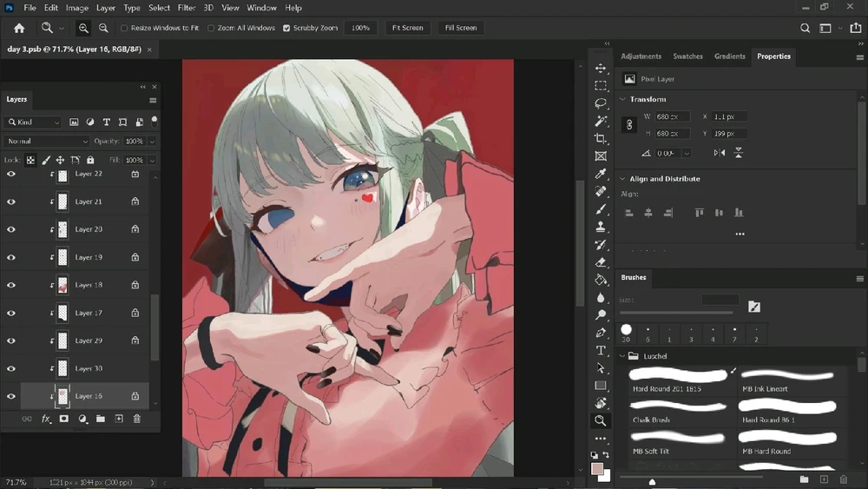The image size is (868, 489).
Task: Select the Move tool
Action: coord(600,68)
